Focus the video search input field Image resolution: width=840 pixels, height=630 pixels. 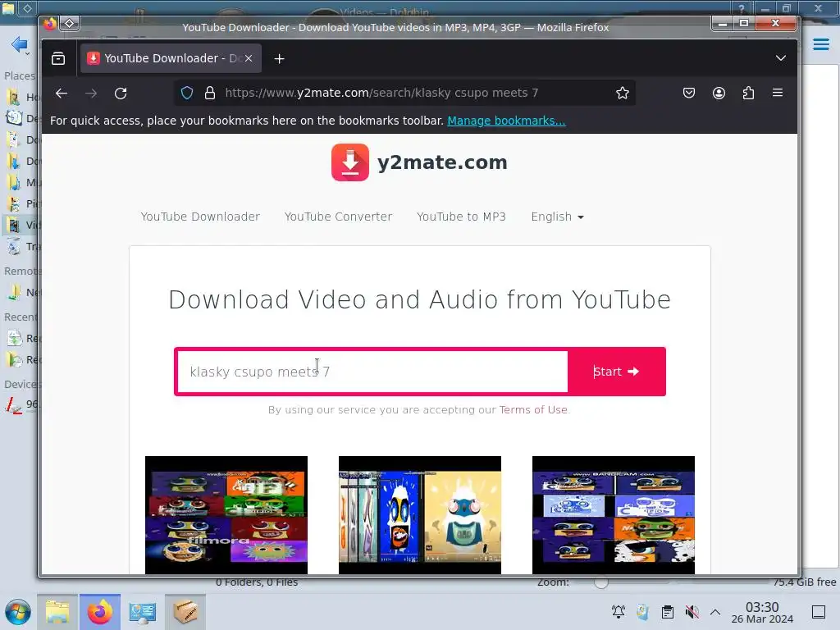pos(372,372)
